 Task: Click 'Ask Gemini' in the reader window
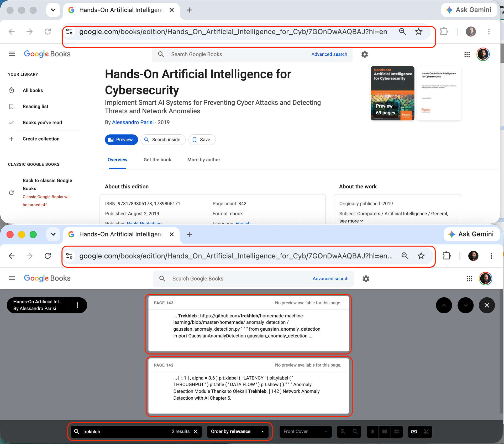471,234
